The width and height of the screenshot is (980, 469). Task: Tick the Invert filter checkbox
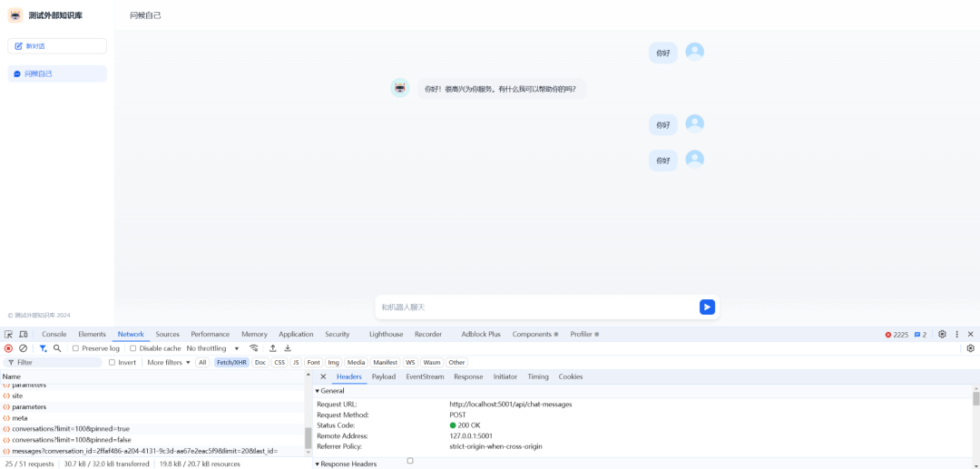112,362
